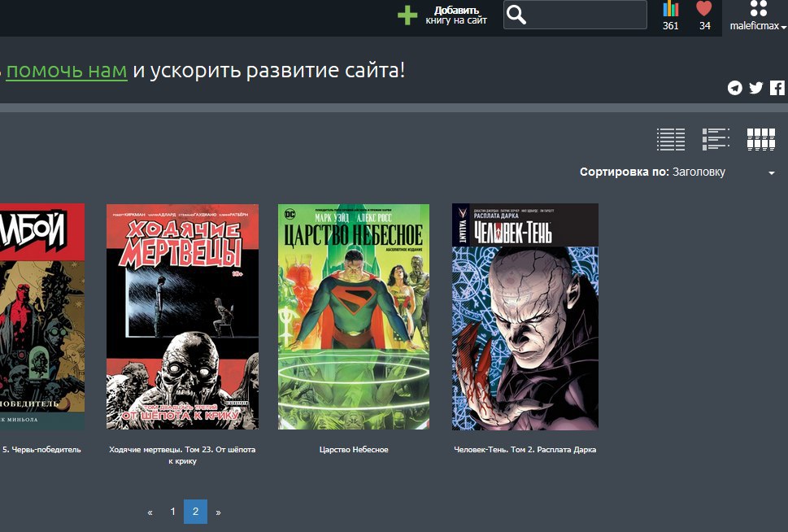Click title '5. Червь-победитель'
Image resolution: width=788 pixels, height=532 pixels.
[41, 450]
